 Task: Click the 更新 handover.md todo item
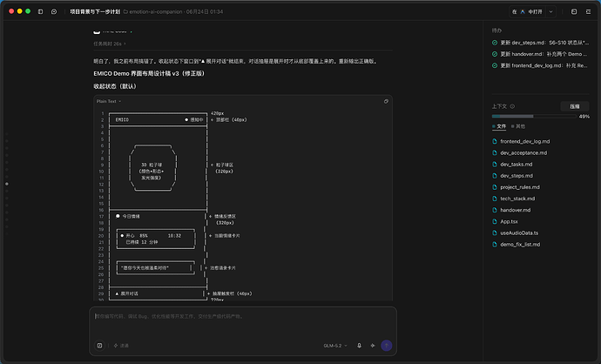(540, 54)
